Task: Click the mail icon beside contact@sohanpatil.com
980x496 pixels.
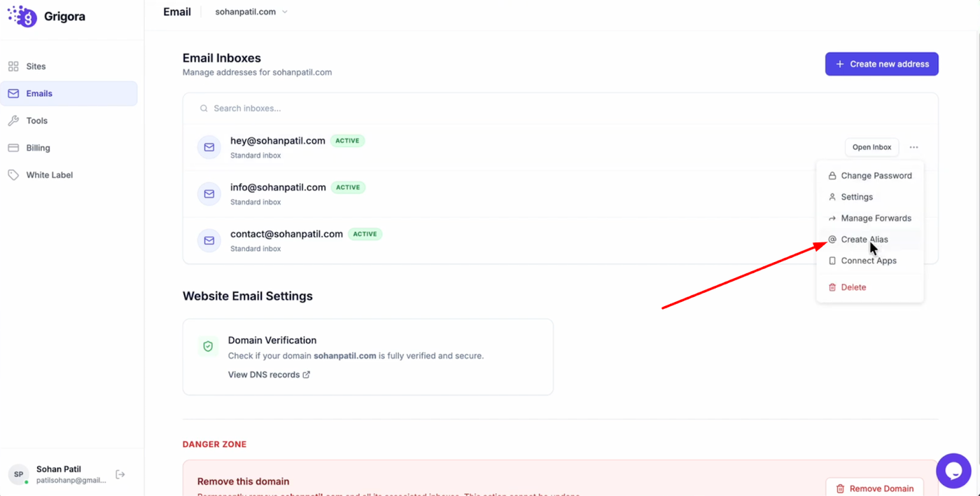Action: 209,240
